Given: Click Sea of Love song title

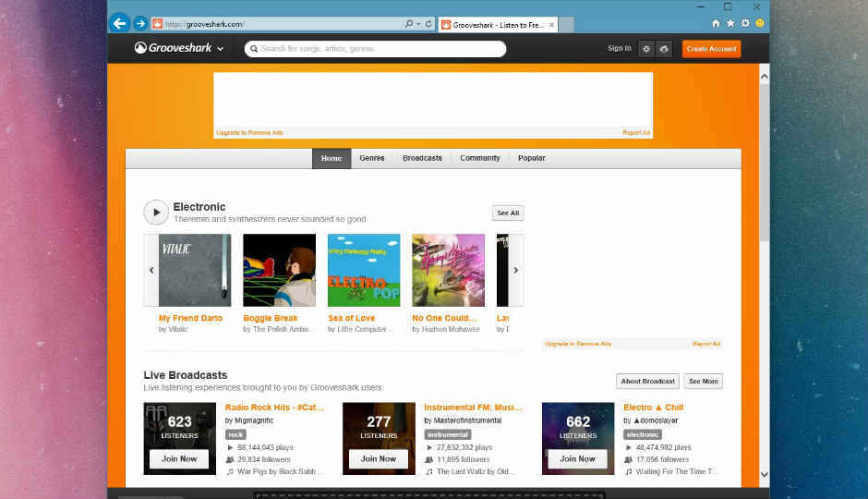Looking at the screenshot, I should pos(352,318).
